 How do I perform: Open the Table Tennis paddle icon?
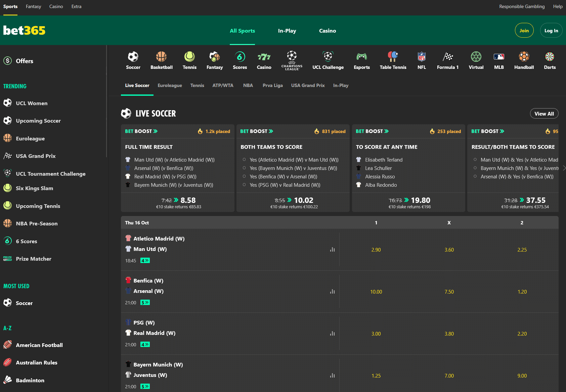(393, 57)
